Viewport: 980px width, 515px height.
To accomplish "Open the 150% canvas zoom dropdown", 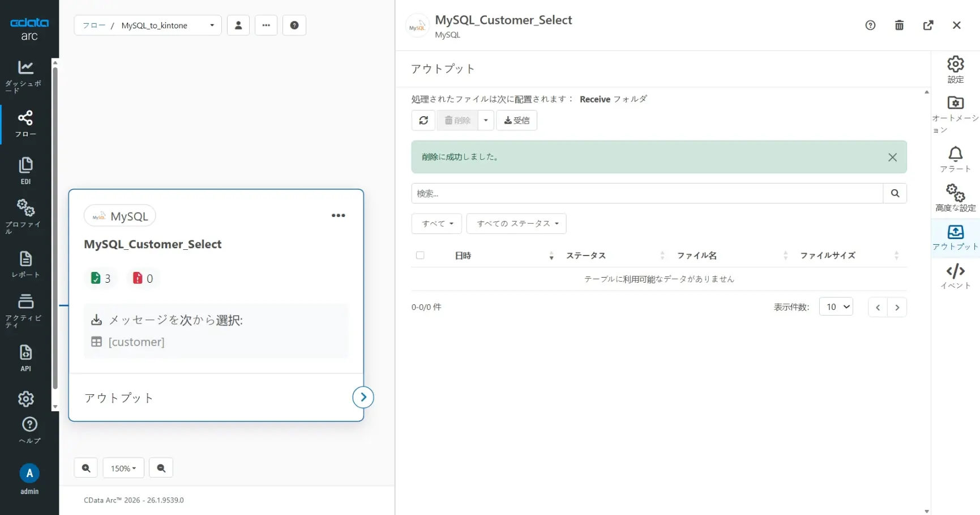I will (x=123, y=468).
